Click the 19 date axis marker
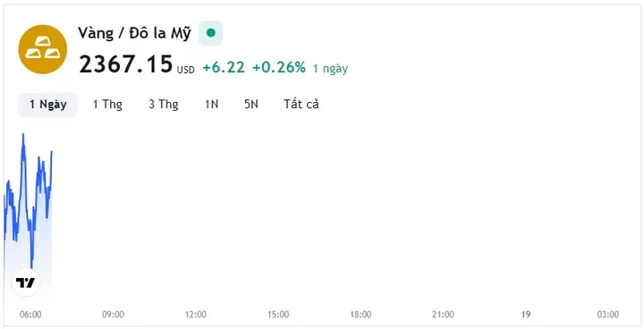This screenshot has width=644, height=329. tap(526, 315)
